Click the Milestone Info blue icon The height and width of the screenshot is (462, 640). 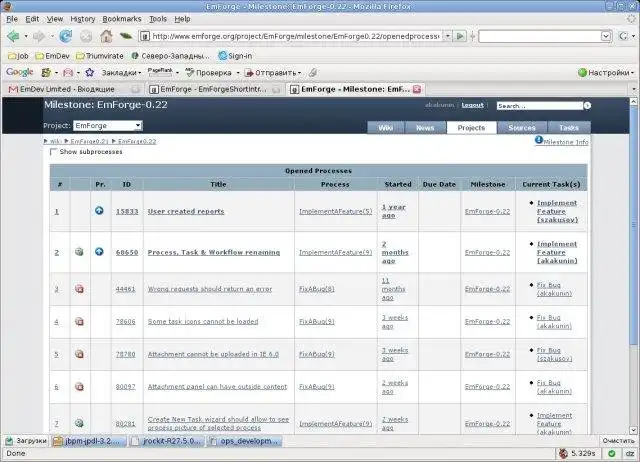(539, 140)
